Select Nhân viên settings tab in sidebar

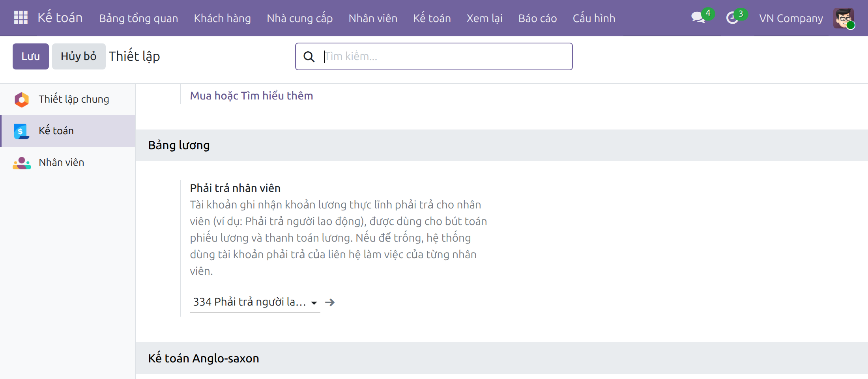[68, 163]
